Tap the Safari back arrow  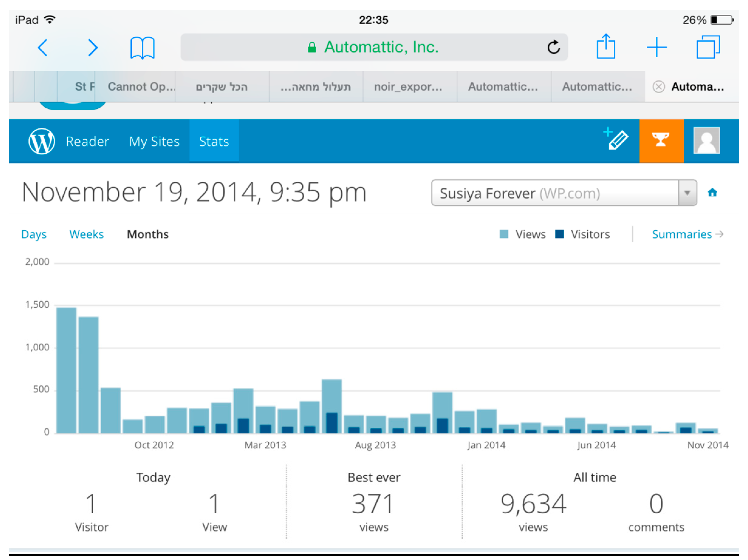coord(43,47)
